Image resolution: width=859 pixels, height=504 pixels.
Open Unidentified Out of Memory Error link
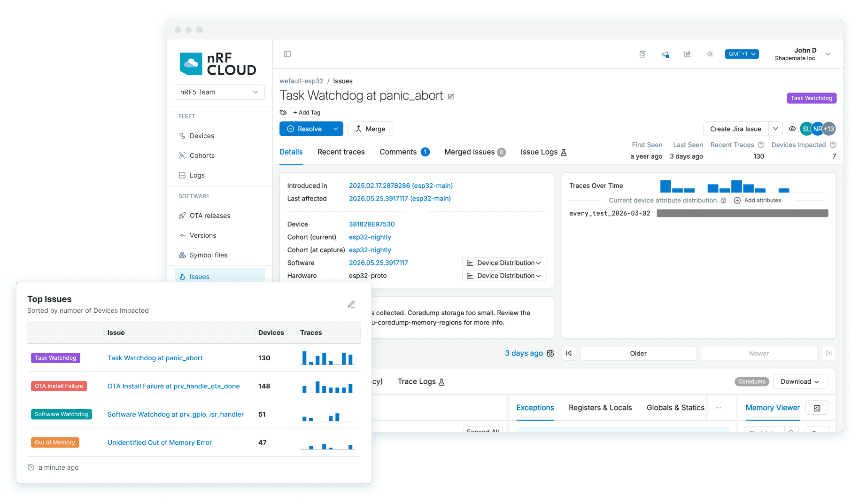point(160,442)
